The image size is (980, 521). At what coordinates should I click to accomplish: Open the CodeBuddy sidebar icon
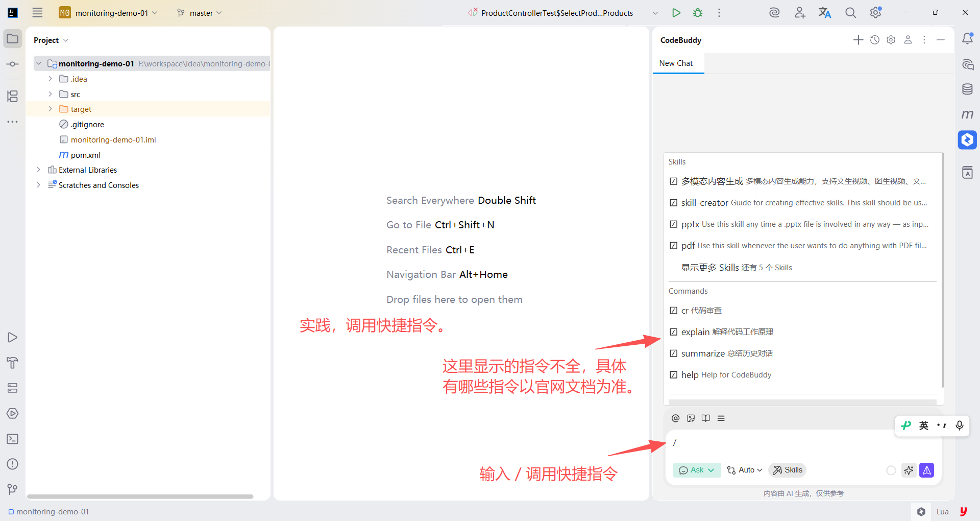(x=968, y=140)
